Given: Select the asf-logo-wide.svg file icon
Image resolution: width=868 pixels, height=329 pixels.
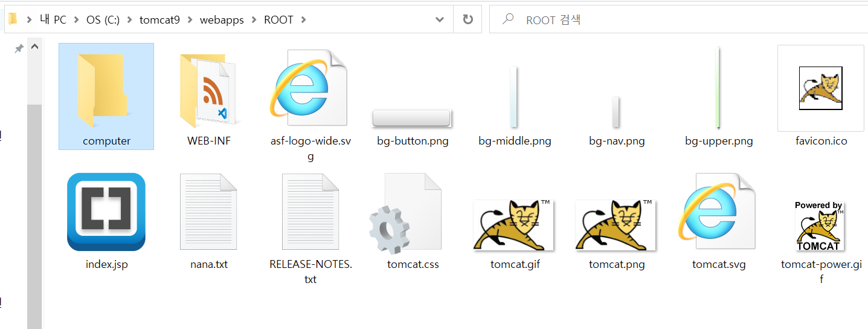Looking at the screenshot, I should tap(309, 88).
